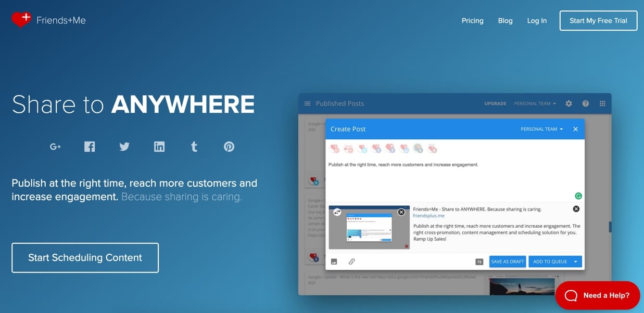Screen dimensions: 644x313
Task: Click Log In in the navigation
Action: coord(537,21)
